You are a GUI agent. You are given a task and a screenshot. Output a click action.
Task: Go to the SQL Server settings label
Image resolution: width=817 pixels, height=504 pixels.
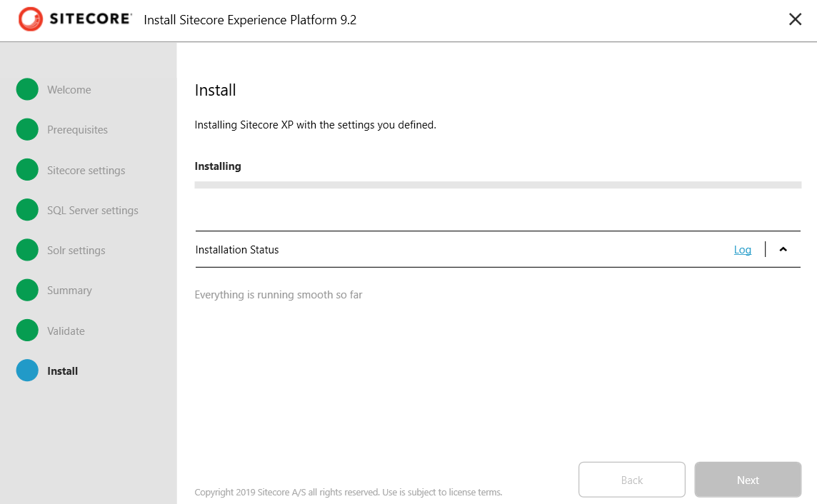pyautogui.click(x=93, y=211)
